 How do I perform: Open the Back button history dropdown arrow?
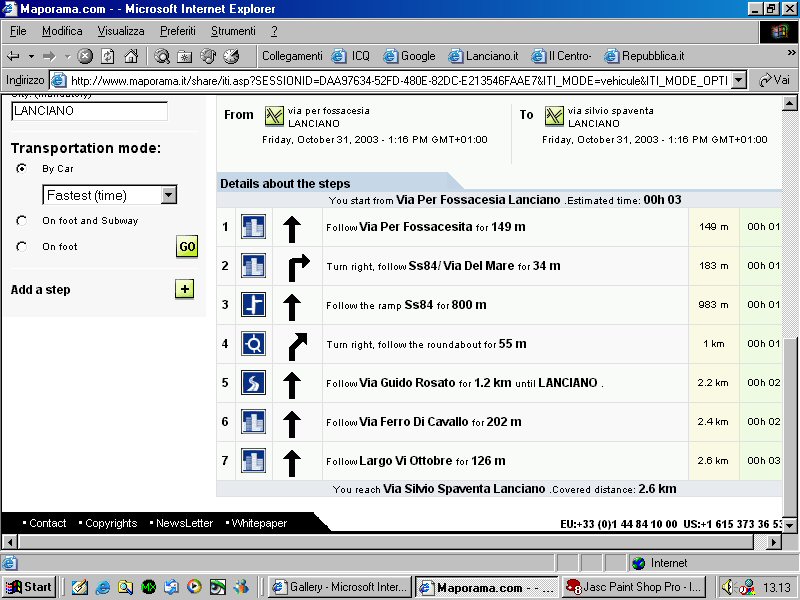click(x=32, y=56)
